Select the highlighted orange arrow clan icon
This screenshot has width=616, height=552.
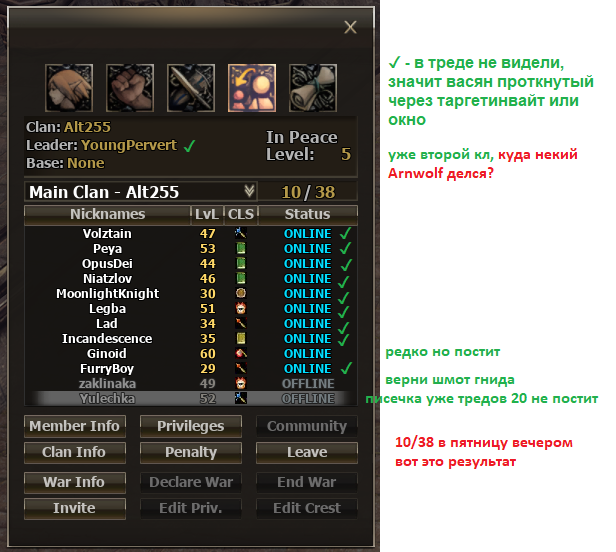[252, 88]
